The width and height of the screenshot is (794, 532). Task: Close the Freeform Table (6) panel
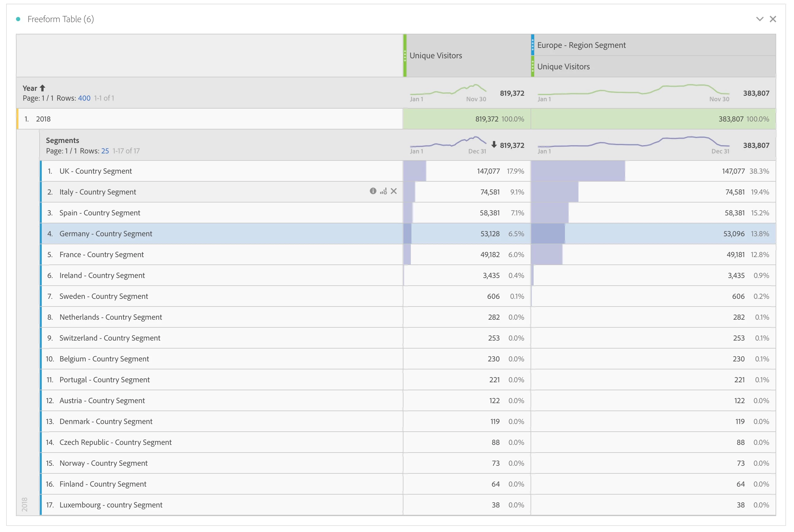tap(773, 19)
